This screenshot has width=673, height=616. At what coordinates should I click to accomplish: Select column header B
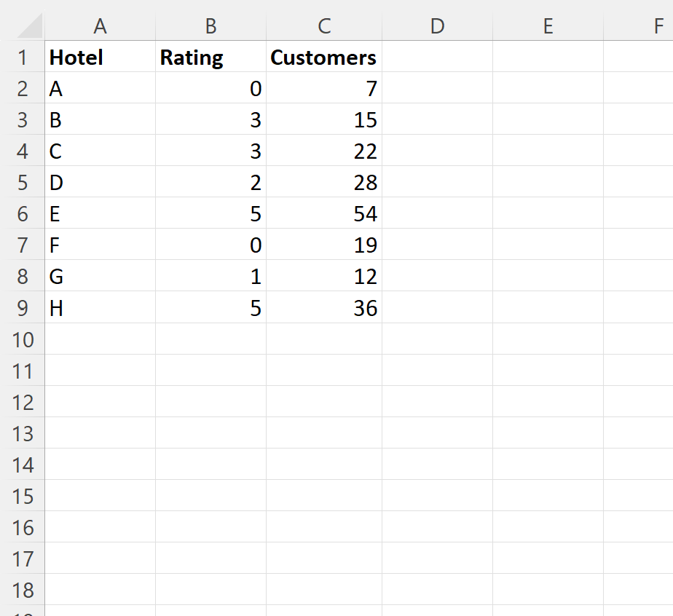[x=210, y=25]
